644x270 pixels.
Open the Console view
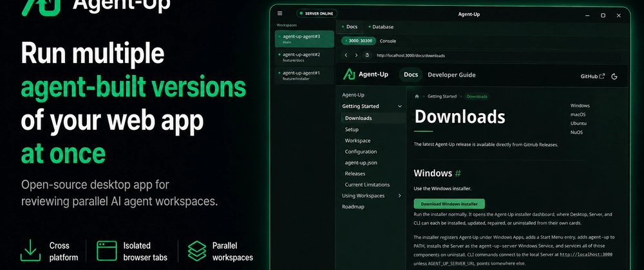[388, 41]
